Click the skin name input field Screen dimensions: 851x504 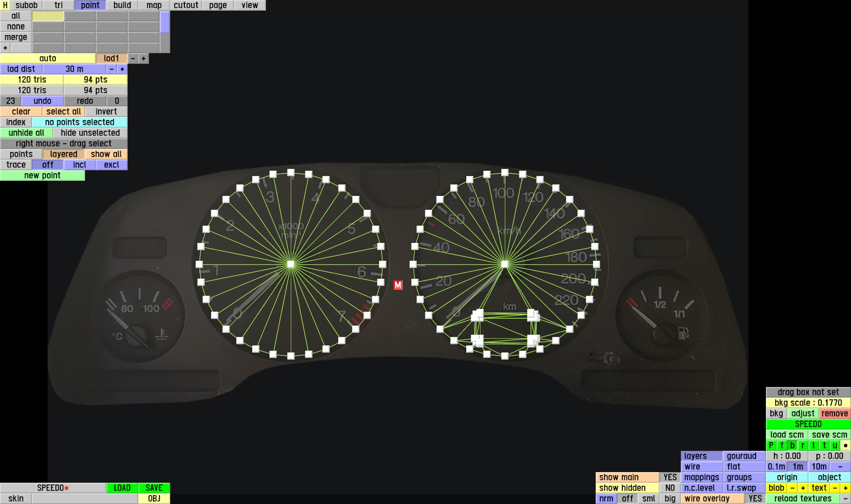(x=85, y=499)
